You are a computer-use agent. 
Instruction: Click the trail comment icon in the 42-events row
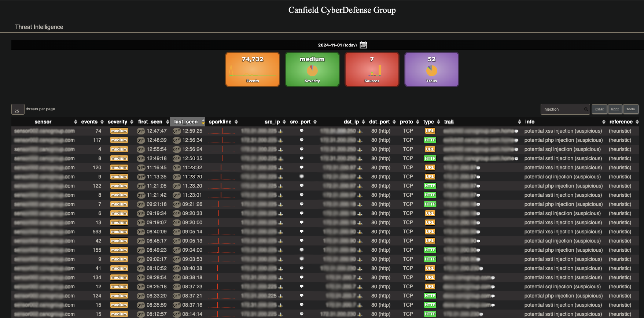[478, 241]
